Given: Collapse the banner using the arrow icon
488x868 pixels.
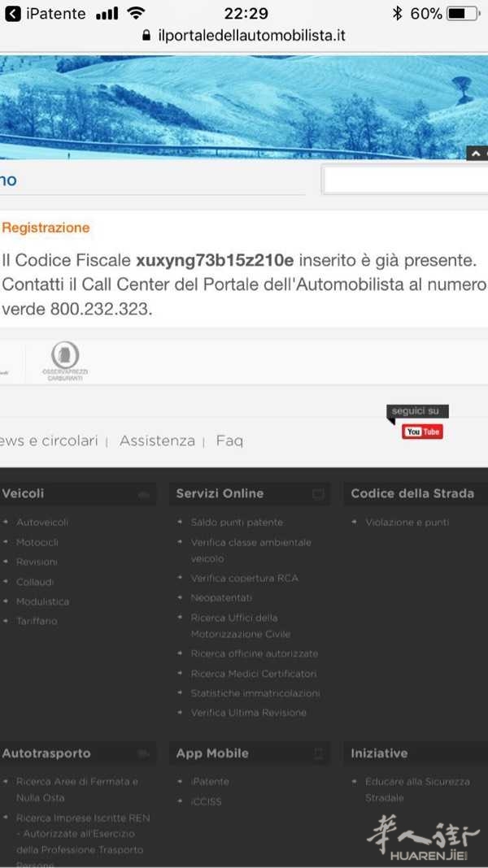Looking at the screenshot, I should pos(475,153).
